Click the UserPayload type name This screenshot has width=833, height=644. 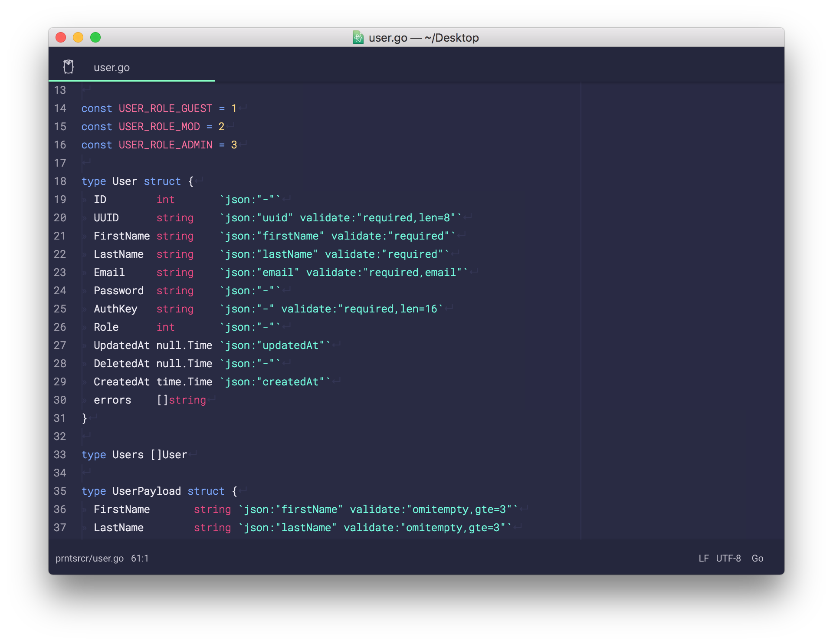click(146, 491)
